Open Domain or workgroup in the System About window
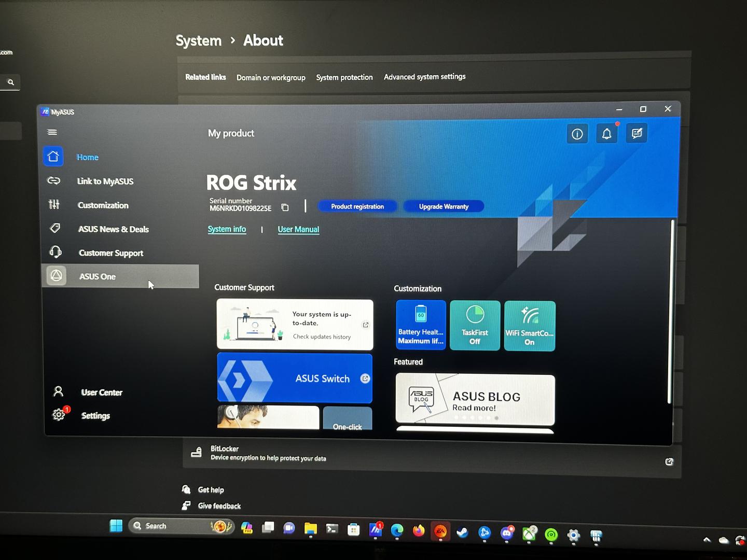Screen dimensions: 747x560 pos(271,77)
